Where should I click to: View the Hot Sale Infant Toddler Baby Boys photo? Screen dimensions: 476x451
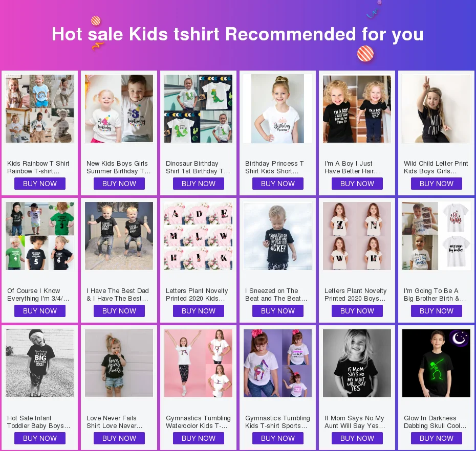click(40, 364)
